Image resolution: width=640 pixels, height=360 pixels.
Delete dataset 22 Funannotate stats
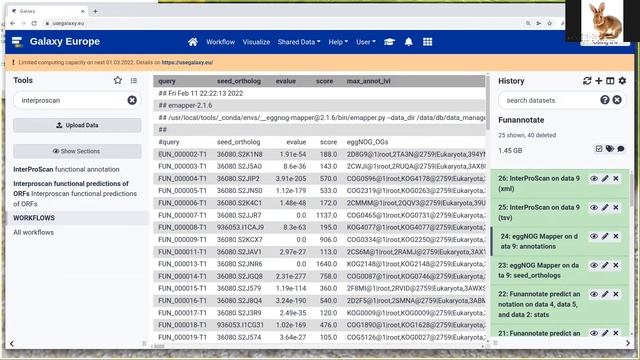point(616,294)
